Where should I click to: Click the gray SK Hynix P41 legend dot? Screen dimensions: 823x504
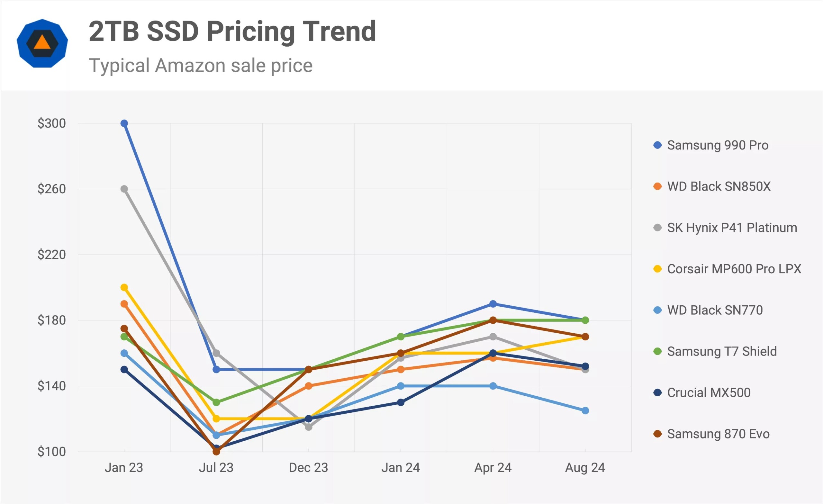pos(657,228)
